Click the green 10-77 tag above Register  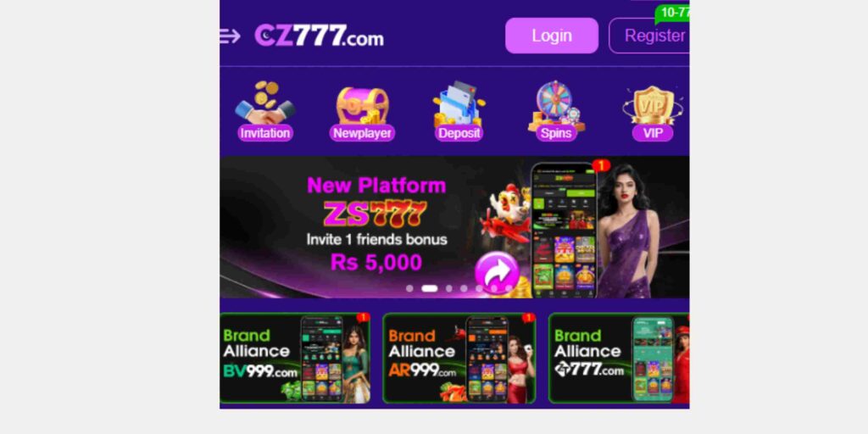[672, 14]
